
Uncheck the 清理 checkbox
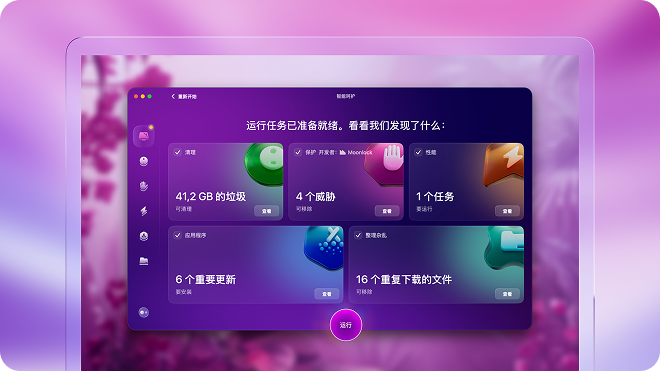click(x=178, y=152)
